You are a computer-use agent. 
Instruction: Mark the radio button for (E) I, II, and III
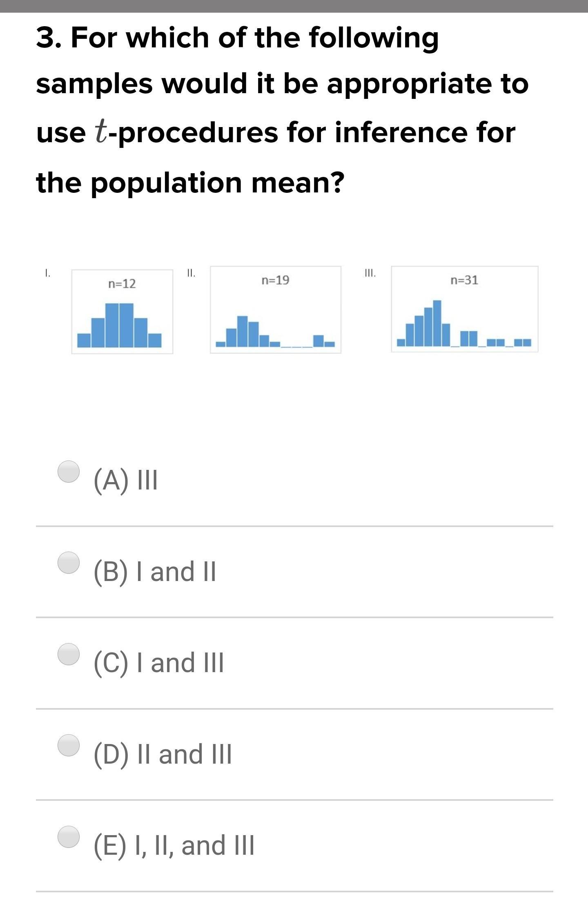[68, 836]
